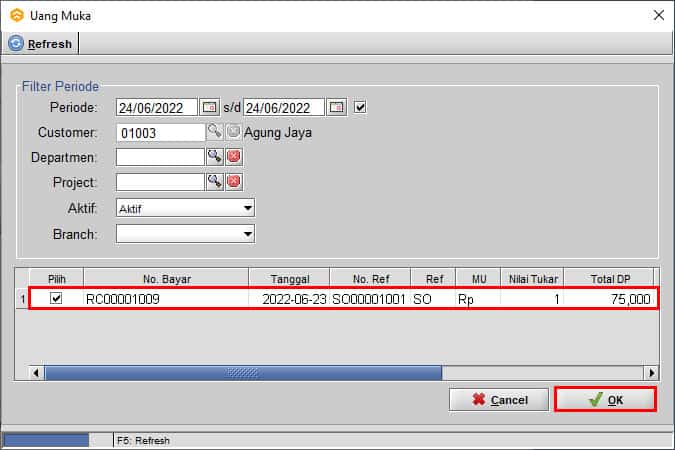Click the horizontal scrollbar right arrow
Screen dimensions: 675x450
pos(651,373)
